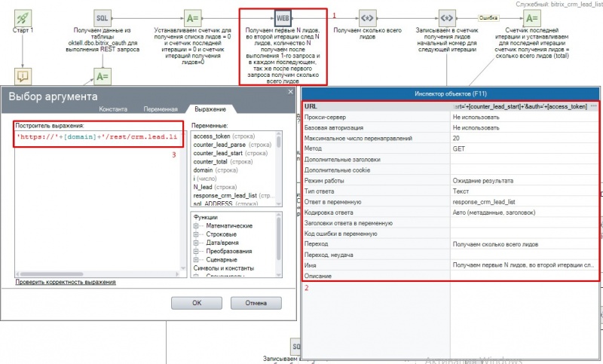Switch to the Константа tab
The width and height of the screenshot is (603, 364).
113,109
